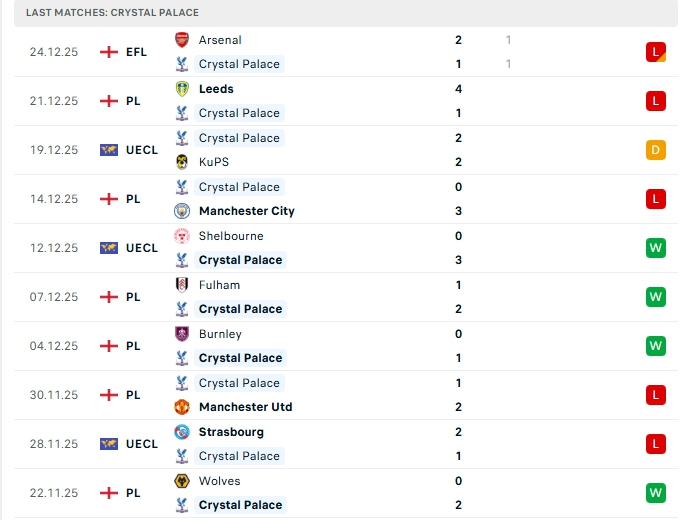
Task: Click the Manchester City crest icon
Action: click(181, 211)
